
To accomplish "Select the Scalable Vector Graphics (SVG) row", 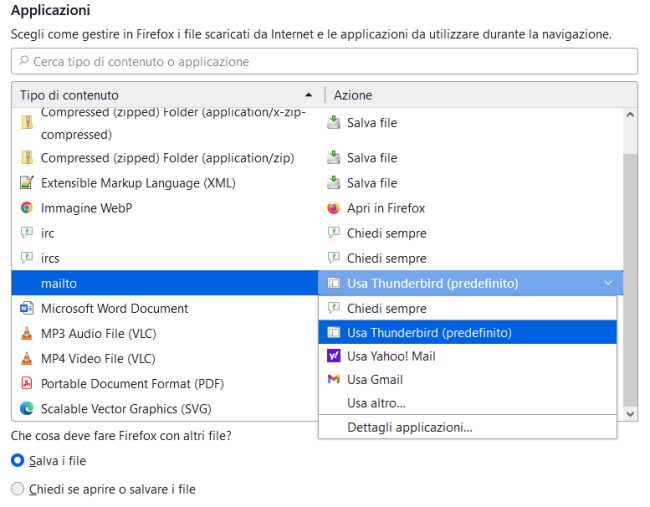I will click(165, 409).
